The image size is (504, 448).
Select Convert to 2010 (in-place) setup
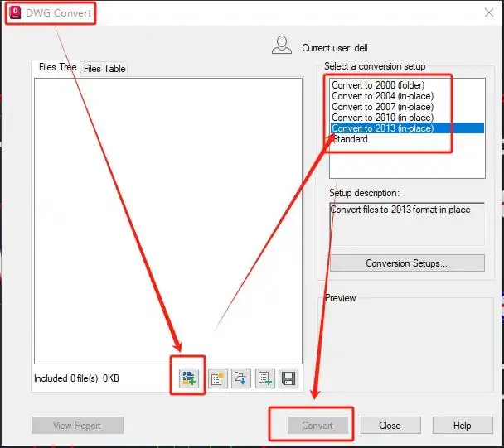382,118
